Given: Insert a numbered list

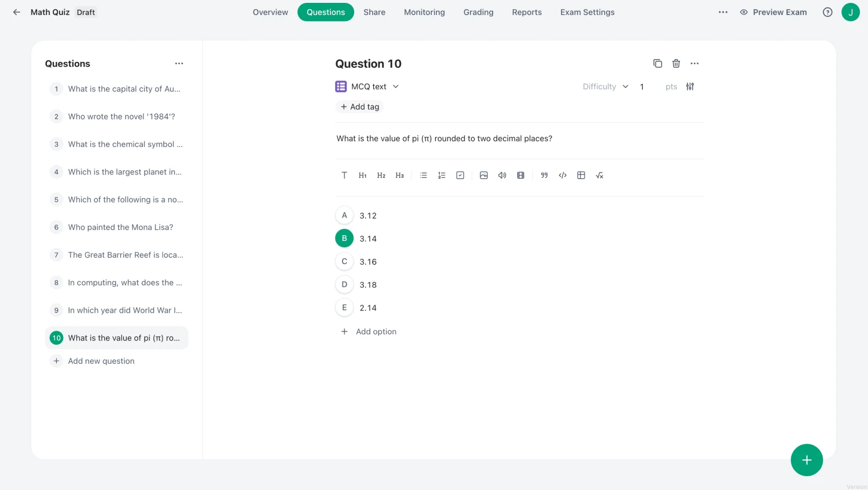Looking at the screenshot, I should [x=442, y=175].
